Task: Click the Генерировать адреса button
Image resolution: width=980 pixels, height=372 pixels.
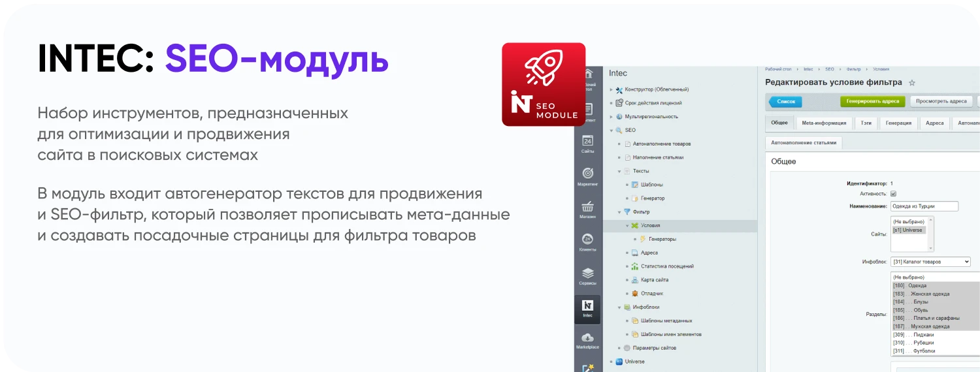Action: [x=873, y=101]
